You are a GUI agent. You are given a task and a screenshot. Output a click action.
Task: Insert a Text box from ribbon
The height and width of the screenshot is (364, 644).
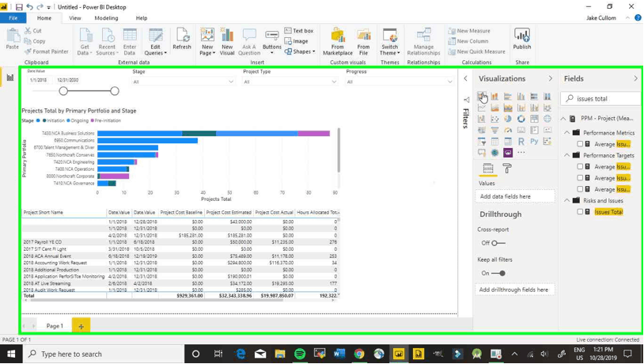[298, 31]
